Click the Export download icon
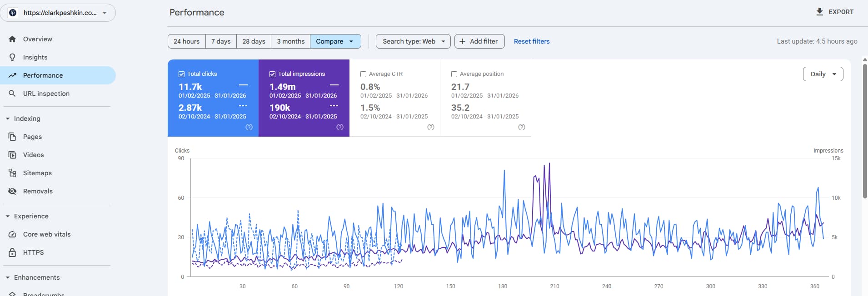Image resolution: width=868 pixels, height=296 pixels. [x=819, y=12]
